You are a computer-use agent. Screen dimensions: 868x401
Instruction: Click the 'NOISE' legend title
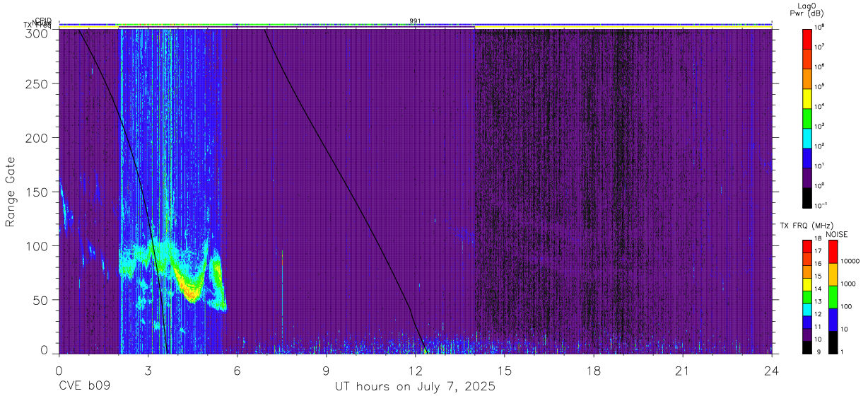coord(836,234)
